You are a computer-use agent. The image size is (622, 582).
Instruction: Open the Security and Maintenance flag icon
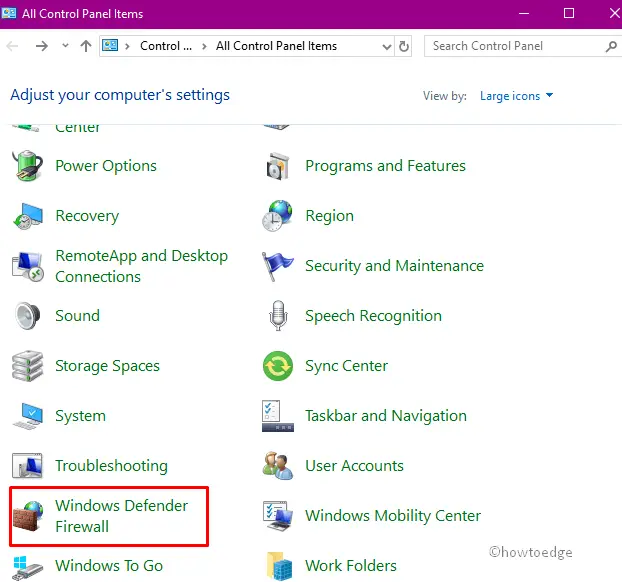coord(277,266)
